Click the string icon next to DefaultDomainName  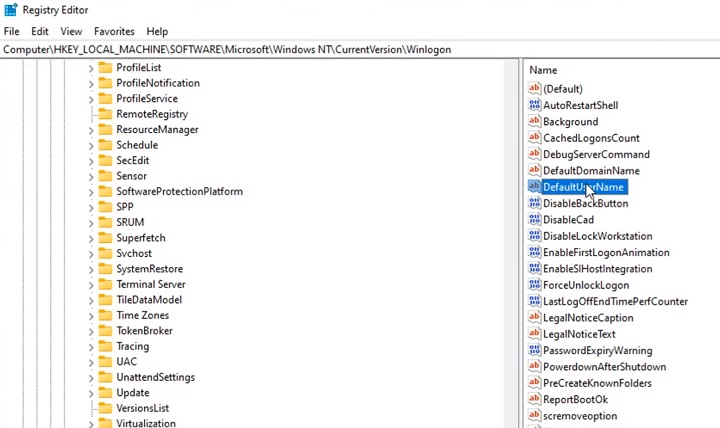(534, 170)
